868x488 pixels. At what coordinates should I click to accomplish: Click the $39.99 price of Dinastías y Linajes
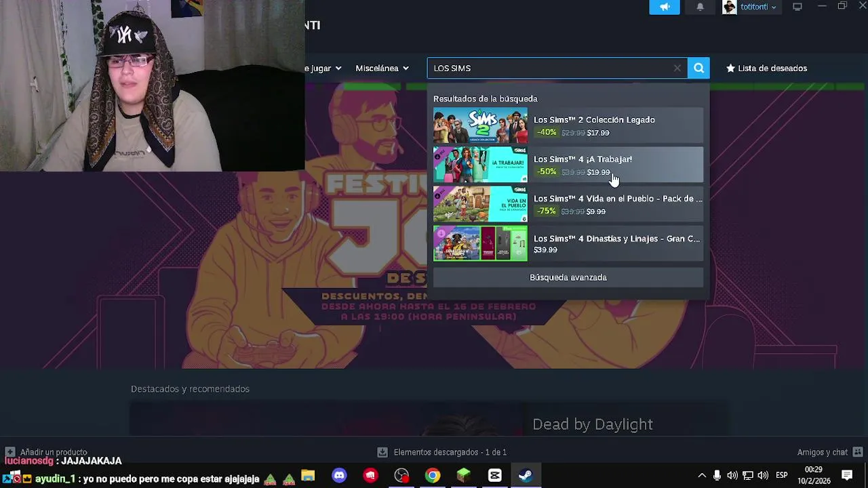[x=545, y=250]
